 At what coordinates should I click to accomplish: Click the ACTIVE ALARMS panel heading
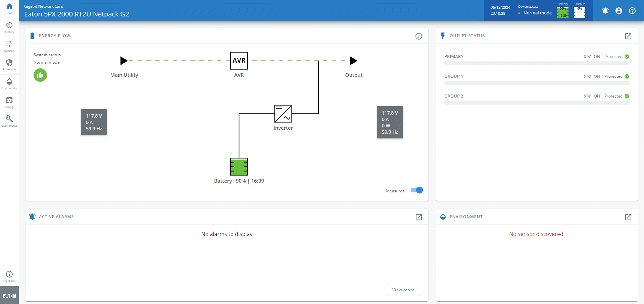[56, 217]
